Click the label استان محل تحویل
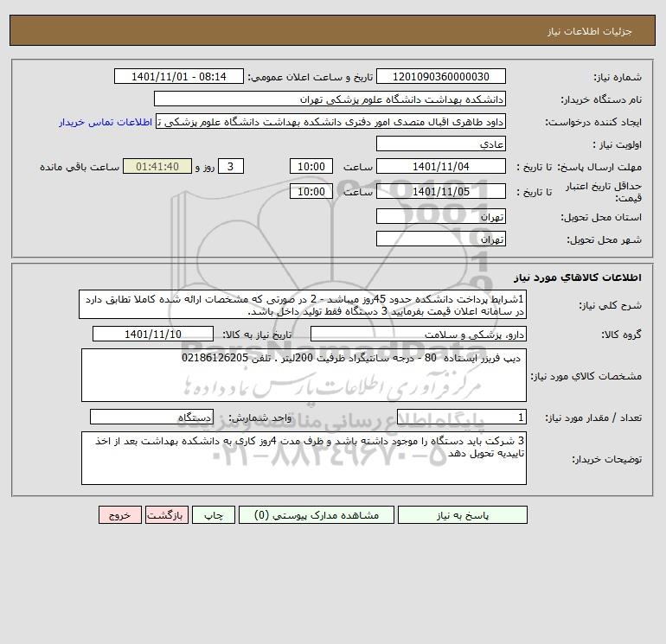Image resolution: width=666 pixels, height=644 pixels. pos(601,217)
